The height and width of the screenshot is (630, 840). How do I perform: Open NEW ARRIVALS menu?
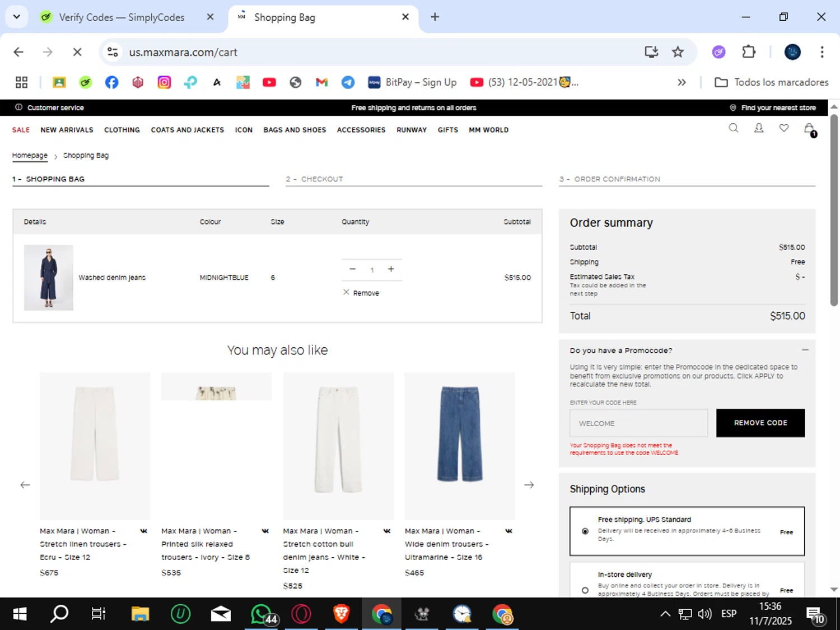(67, 130)
